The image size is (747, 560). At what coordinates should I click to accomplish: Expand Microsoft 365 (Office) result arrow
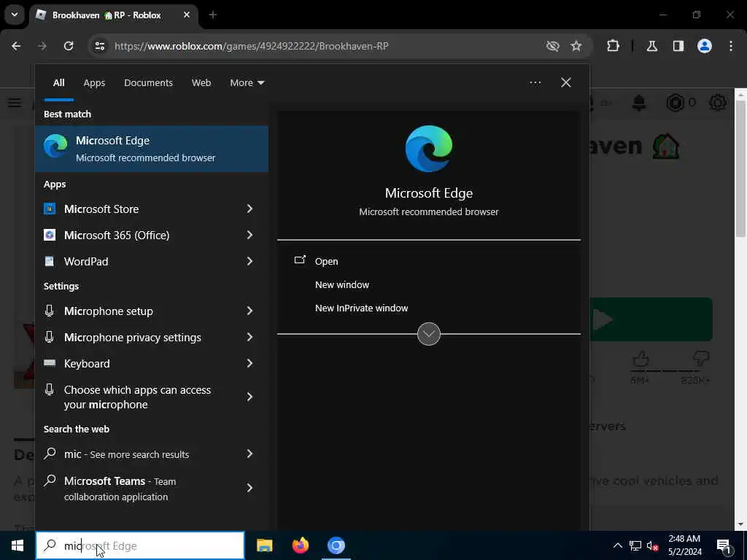click(249, 235)
